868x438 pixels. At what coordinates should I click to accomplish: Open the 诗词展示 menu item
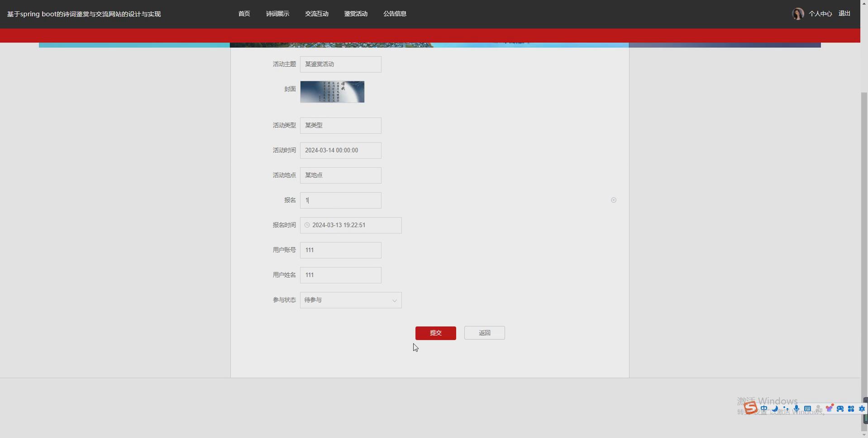pyautogui.click(x=277, y=14)
